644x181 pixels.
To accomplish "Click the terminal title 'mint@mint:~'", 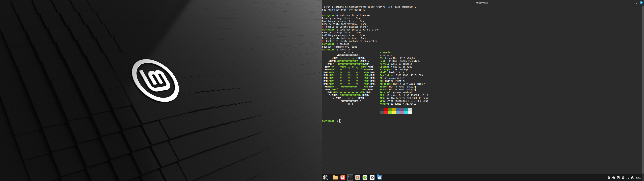I will click(x=483, y=3).
